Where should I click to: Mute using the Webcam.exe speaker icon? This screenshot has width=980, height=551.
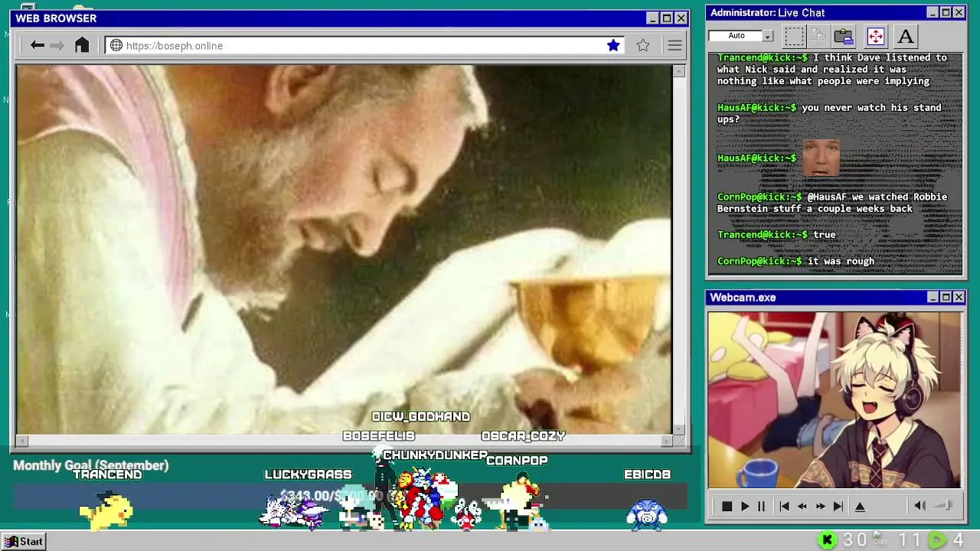point(920,505)
